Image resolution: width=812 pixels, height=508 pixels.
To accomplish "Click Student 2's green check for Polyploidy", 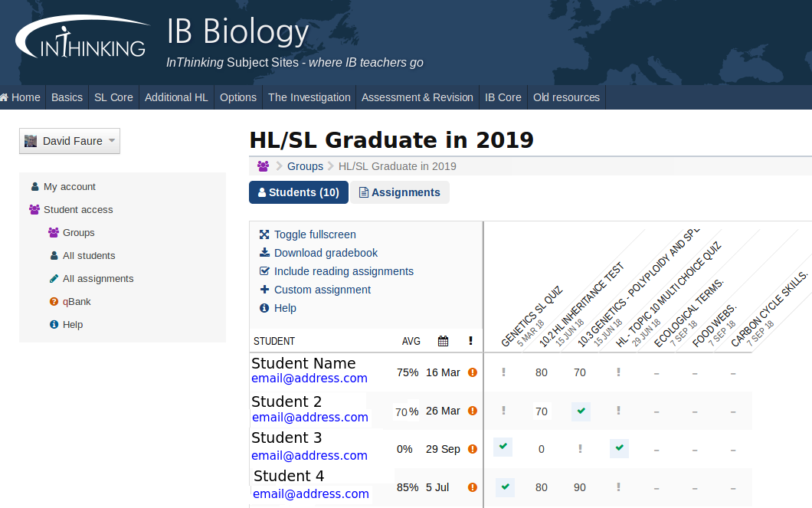I will [x=581, y=411].
